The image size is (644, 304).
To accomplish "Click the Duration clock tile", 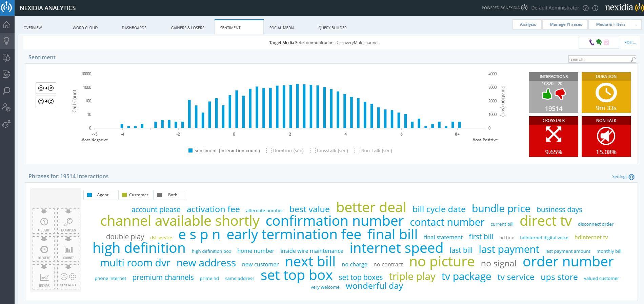I will [606, 93].
